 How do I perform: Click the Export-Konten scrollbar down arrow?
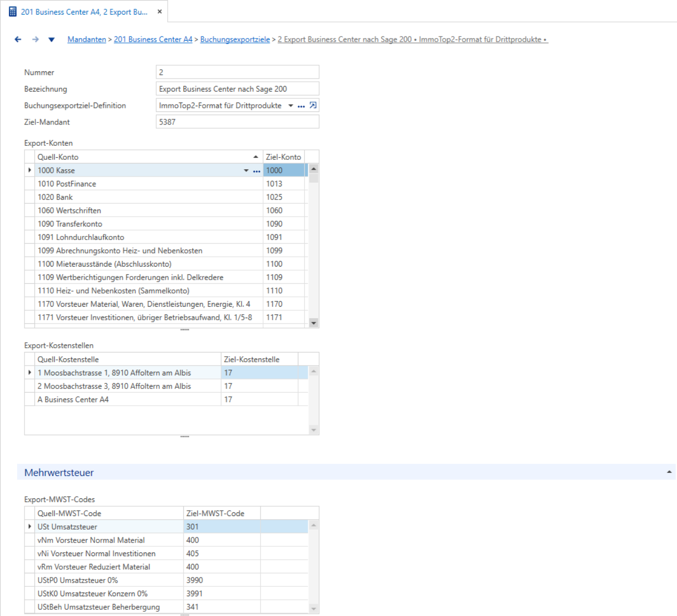[314, 323]
